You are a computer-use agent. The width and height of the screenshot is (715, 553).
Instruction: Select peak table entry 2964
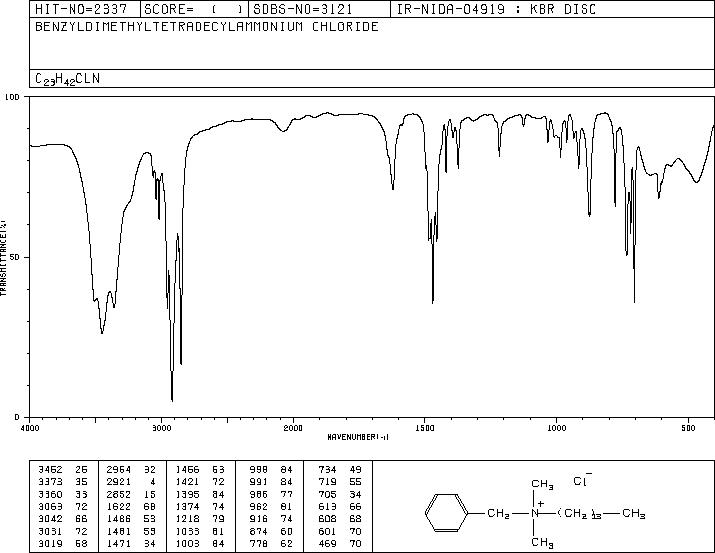point(119,470)
